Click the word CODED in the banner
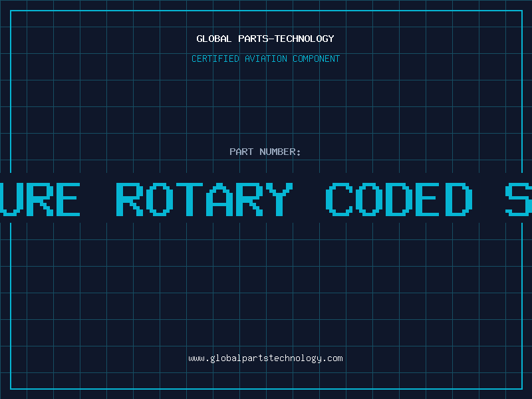The width and height of the screenshot is (532, 399). [x=399, y=199]
